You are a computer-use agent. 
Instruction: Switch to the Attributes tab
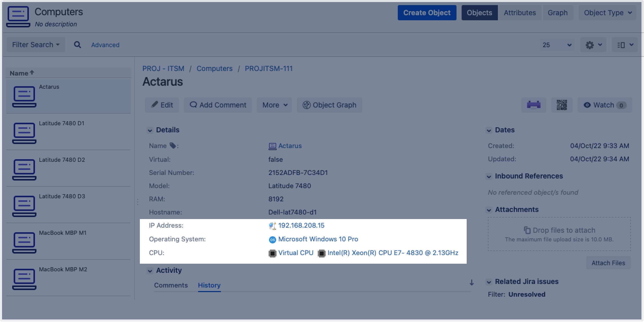(x=520, y=13)
